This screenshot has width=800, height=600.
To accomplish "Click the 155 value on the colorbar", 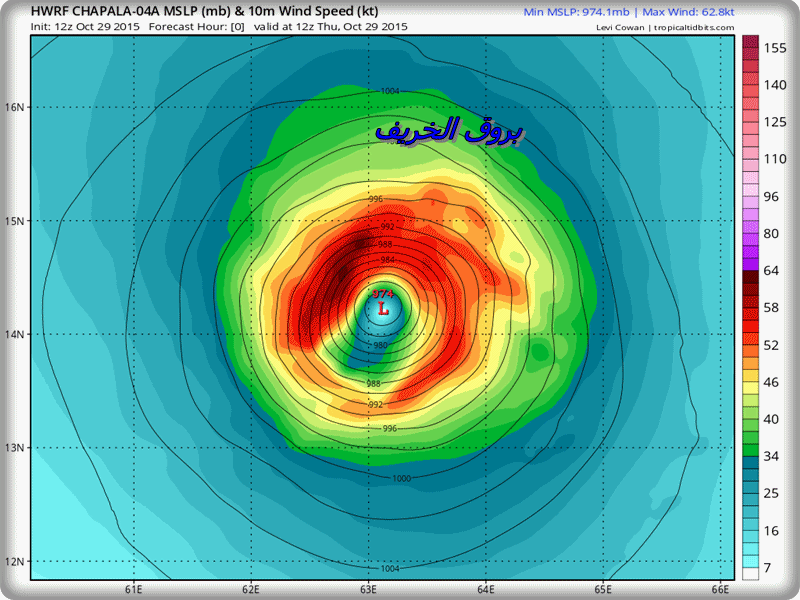I will (775, 48).
